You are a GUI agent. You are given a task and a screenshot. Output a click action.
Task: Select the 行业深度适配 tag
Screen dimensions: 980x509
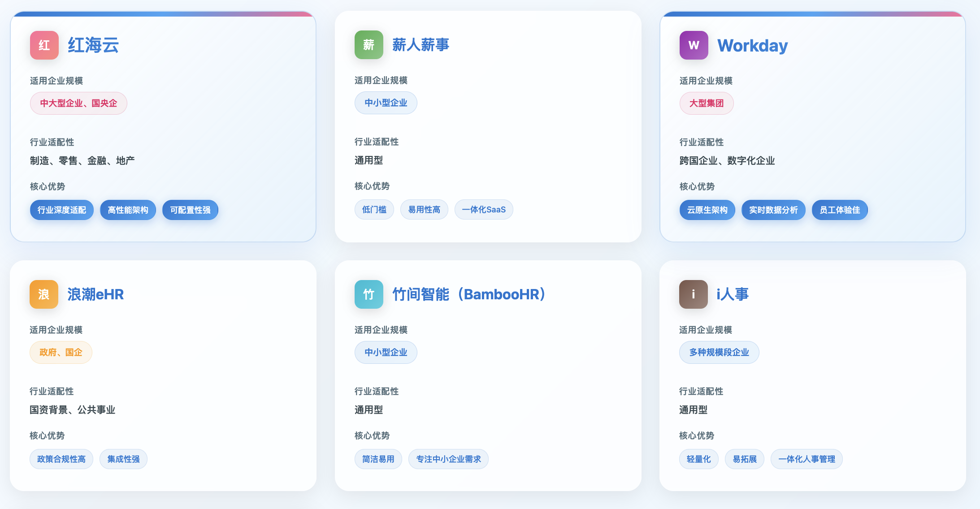(x=62, y=210)
